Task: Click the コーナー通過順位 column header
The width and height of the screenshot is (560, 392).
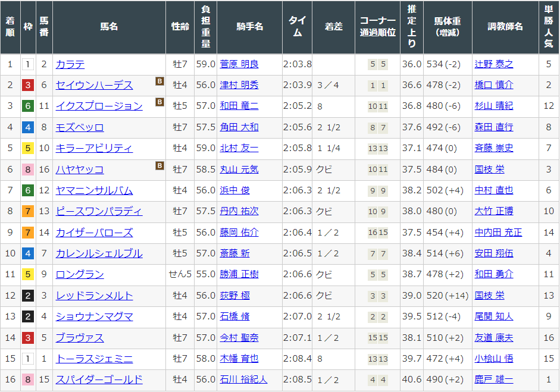Action: point(377,27)
